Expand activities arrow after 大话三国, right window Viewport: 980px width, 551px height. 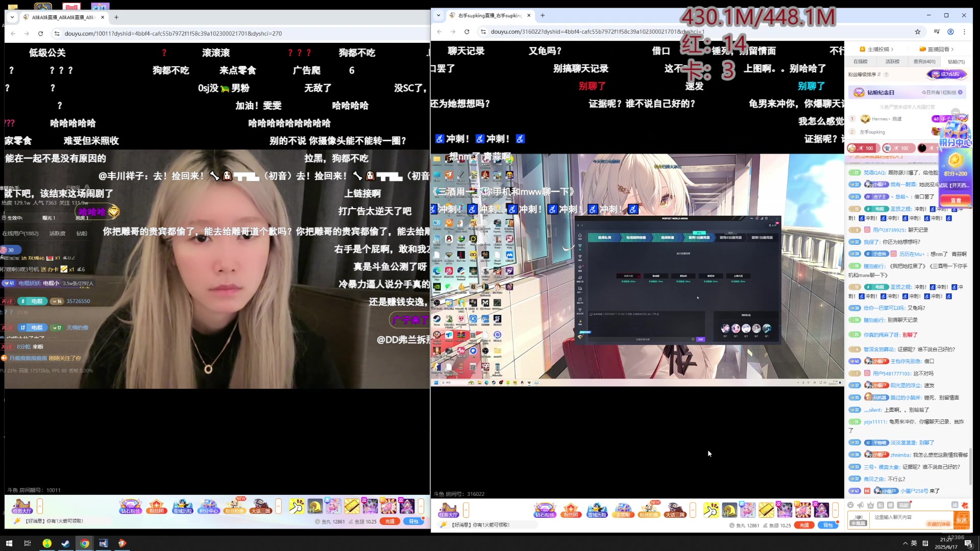click(693, 509)
